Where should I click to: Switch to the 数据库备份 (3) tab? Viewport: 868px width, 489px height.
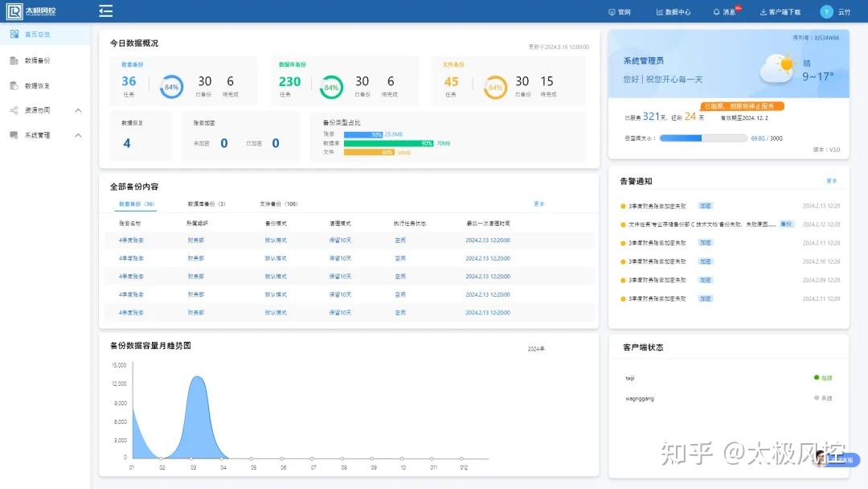pos(207,204)
